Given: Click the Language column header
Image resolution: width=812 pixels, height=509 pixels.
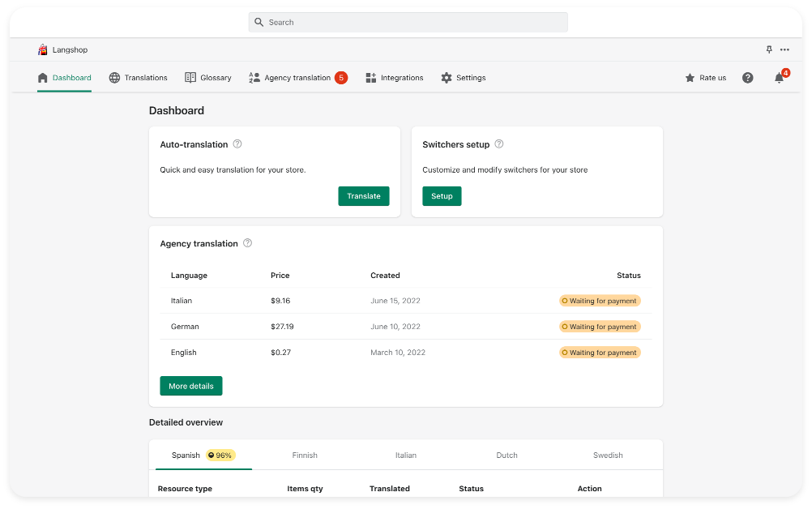Looking at the screenshot, I should click(x=189, y=276).
